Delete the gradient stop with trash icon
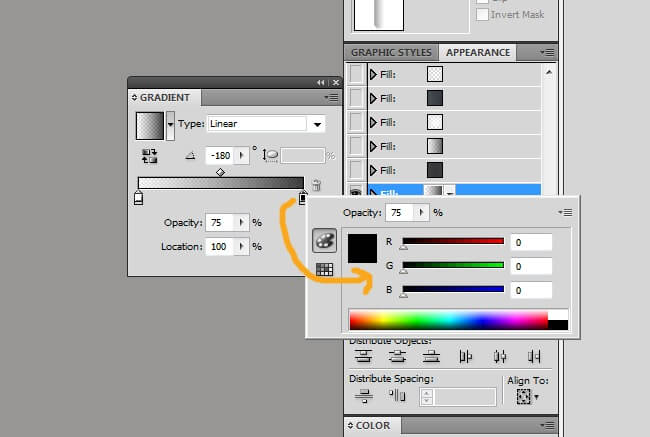This screenshot has width=650, height=437. pyautogui.click(x=316, y=185)
